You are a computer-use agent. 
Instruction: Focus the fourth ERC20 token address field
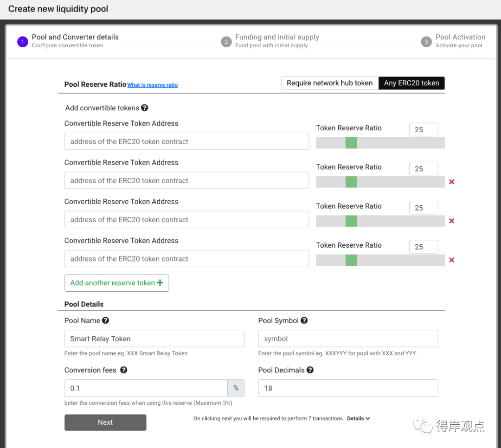click(x=186, y=258)
